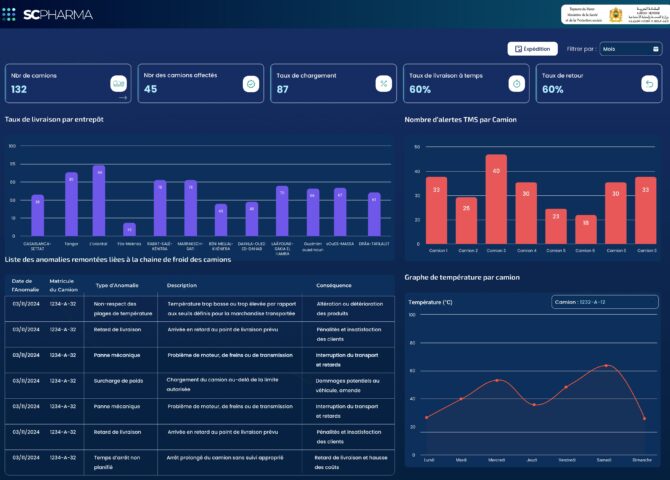Open the Camion 1232-A-12 selector
The width and height of the screenshot is (670, 480).
tap(603, 301)
